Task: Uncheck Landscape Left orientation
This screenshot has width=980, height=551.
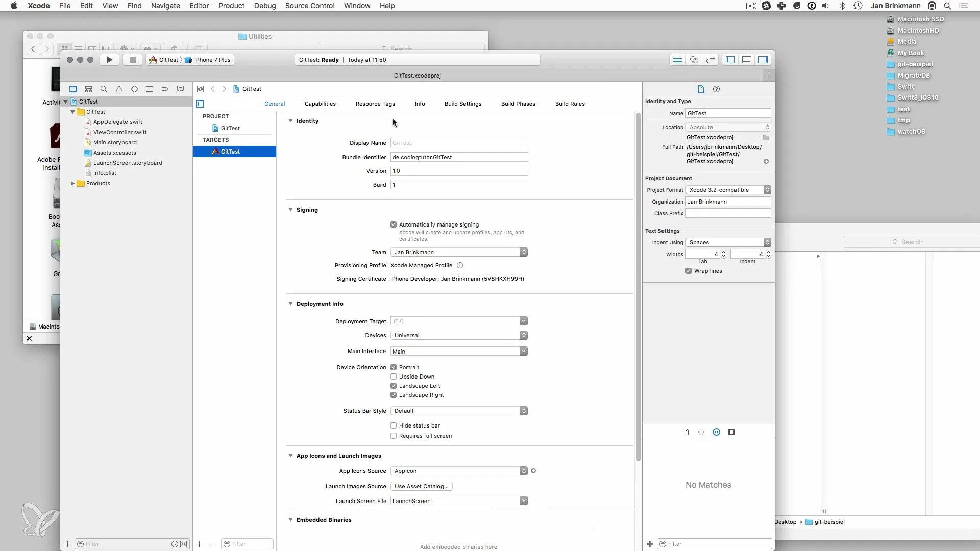Action: tap(394, 386)
